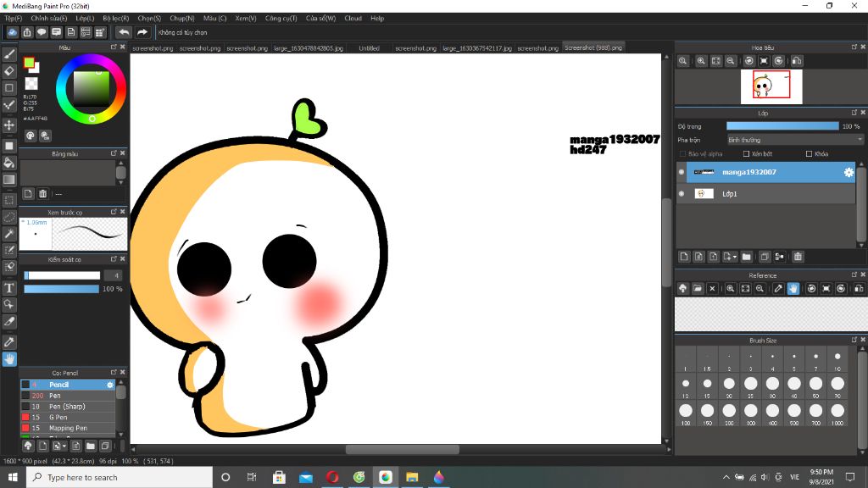Switch to the Untitled document tab
The height and width of the screenshot is (488, 868).
point(369,48)
